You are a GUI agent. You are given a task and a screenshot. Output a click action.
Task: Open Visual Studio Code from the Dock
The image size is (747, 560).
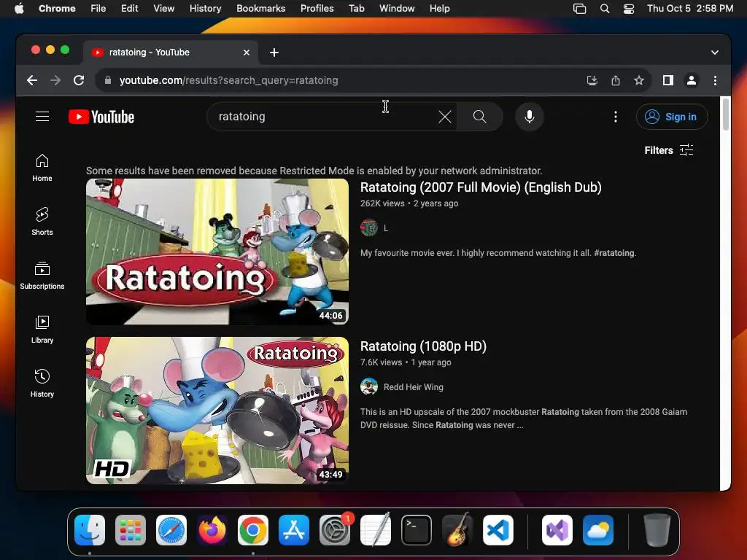click(x=498, y=530)
